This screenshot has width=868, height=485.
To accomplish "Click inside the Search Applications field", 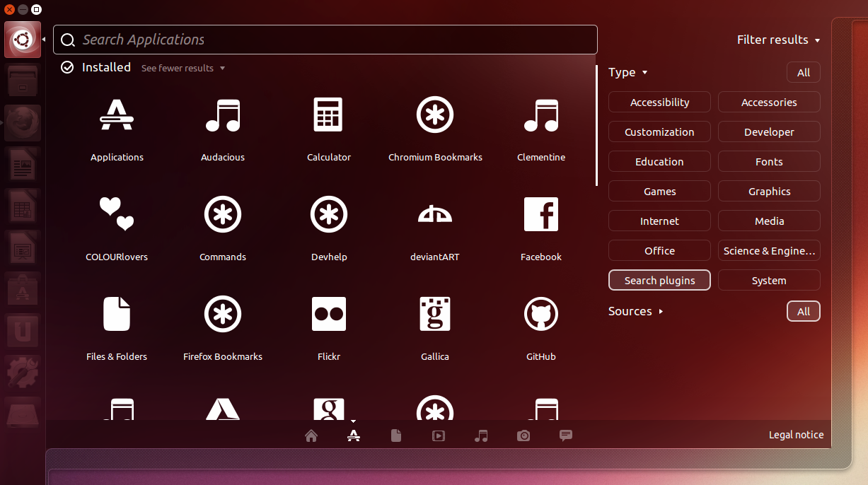I will (x=325, y=40).
